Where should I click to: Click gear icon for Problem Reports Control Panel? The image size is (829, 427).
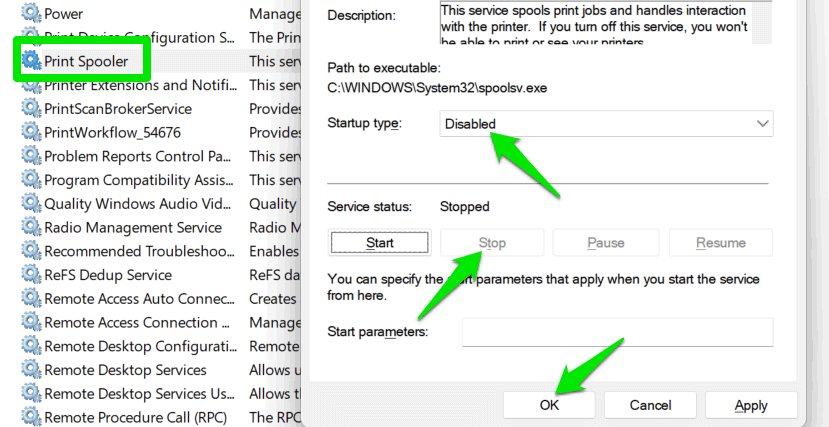coord(32,156)
